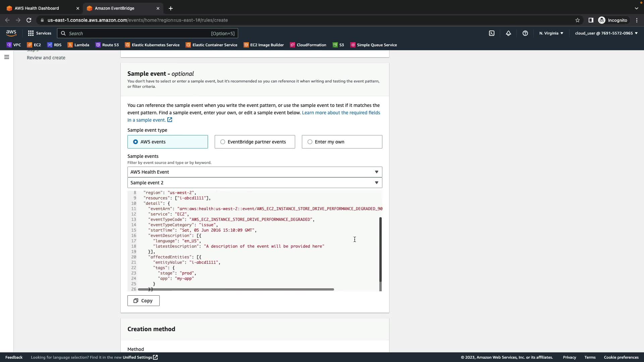This screenshot has height=362, width=644.
Task: Copy the sample event JSON
Action: (x=143, y=301)
